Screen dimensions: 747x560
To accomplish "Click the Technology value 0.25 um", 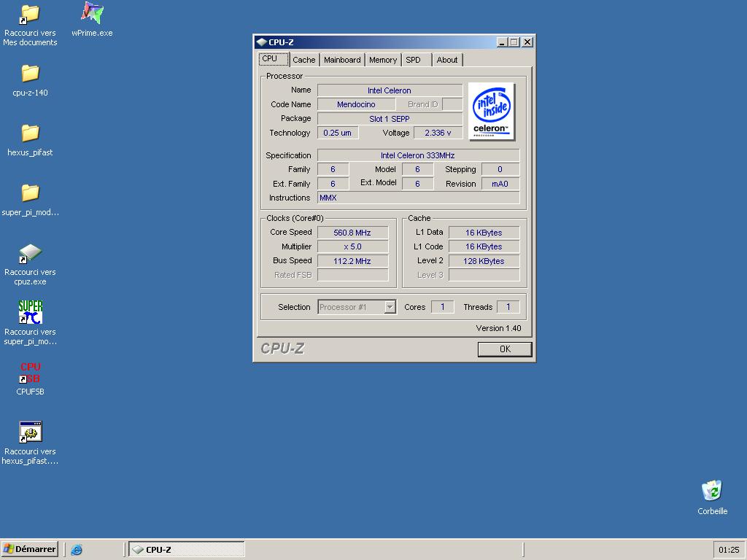I will [x=338, y=133].
